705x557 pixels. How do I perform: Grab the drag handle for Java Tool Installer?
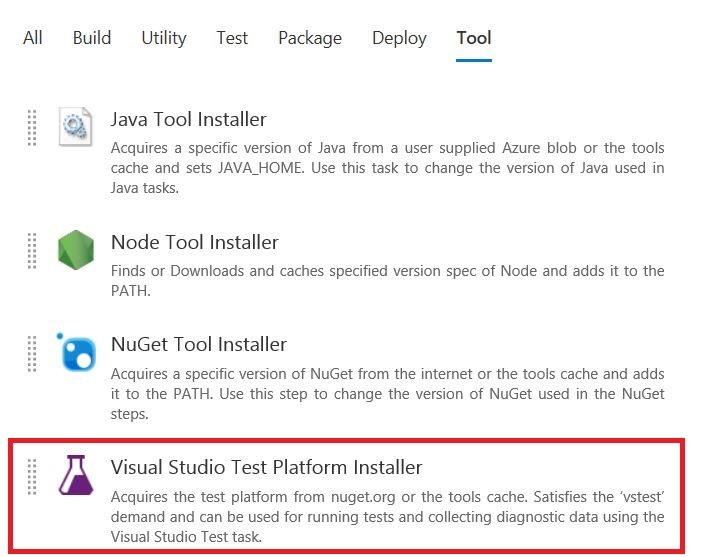point(32,128)
